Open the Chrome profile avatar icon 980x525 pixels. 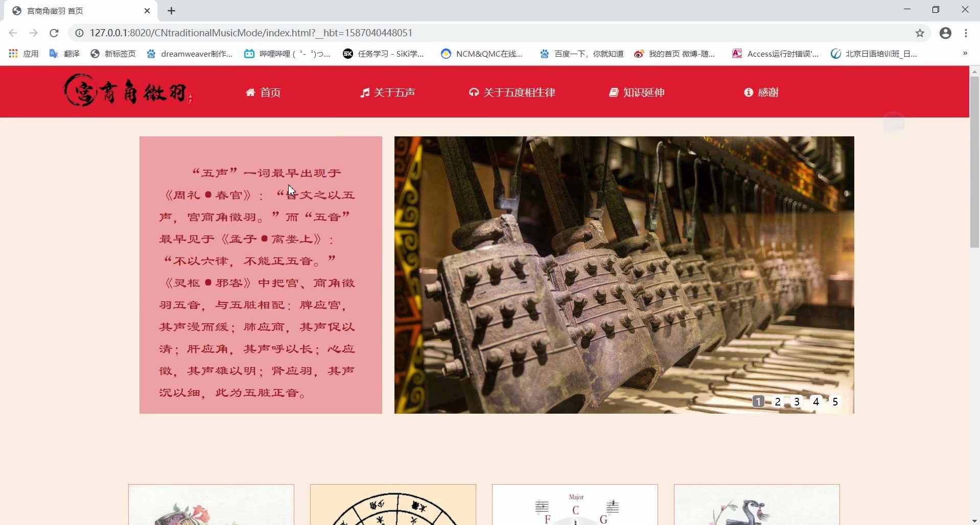(946, 33)
